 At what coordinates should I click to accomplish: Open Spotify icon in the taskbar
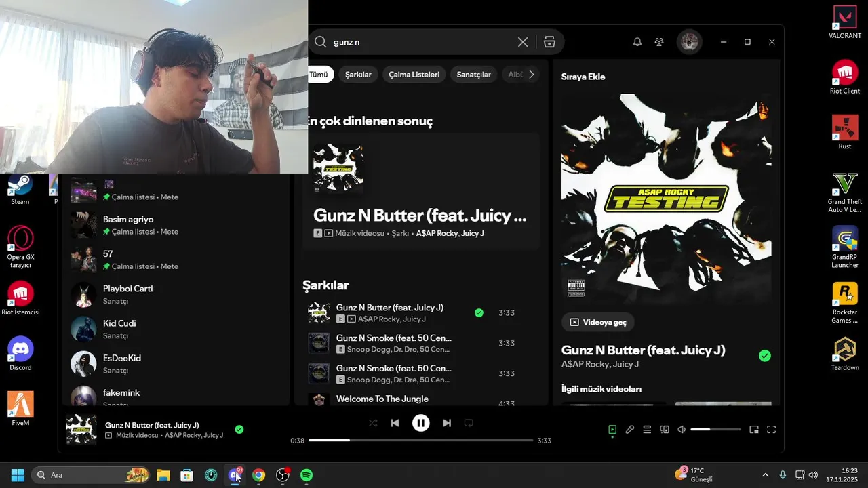click(307, 475)
